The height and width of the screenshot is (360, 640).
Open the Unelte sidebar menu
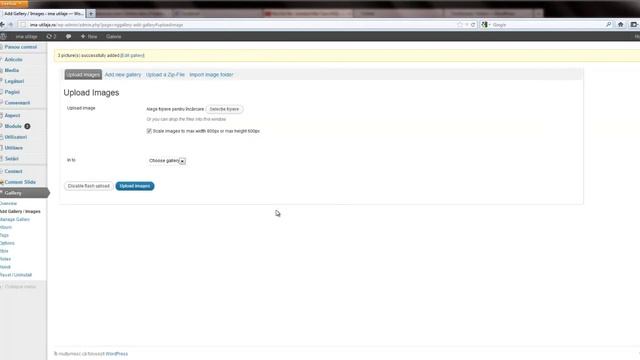click(x=14, y=148)
